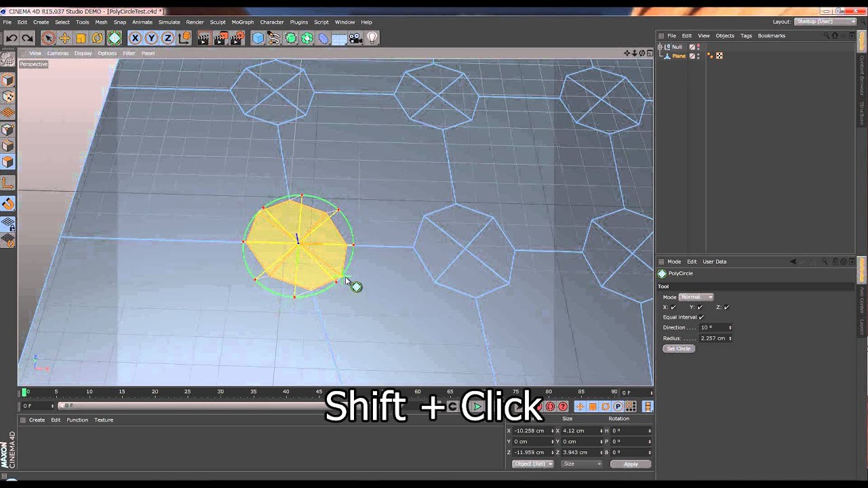The image size is (868, 488).
Task: Select the Move tool
Action: coord(64,39)
